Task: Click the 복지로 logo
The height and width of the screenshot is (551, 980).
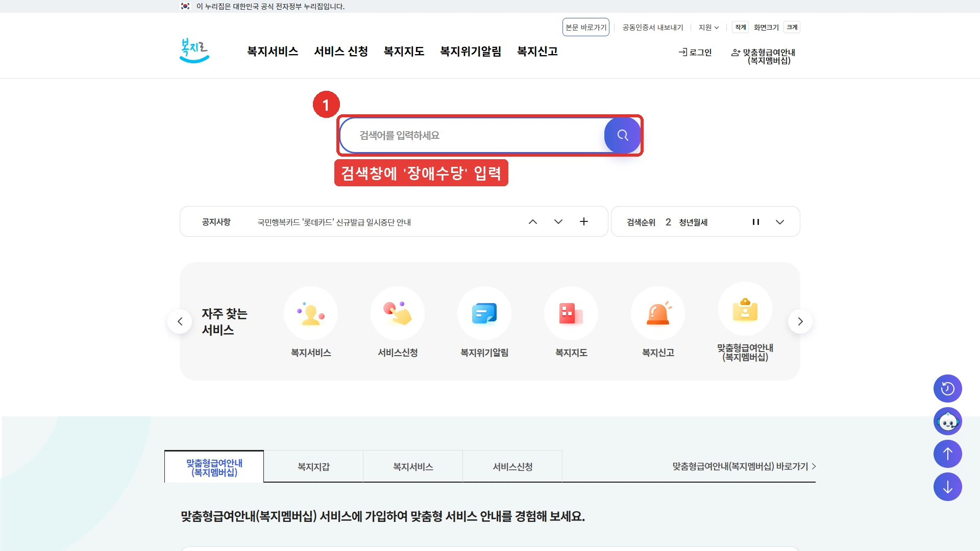Action: (x=194, y=51)
